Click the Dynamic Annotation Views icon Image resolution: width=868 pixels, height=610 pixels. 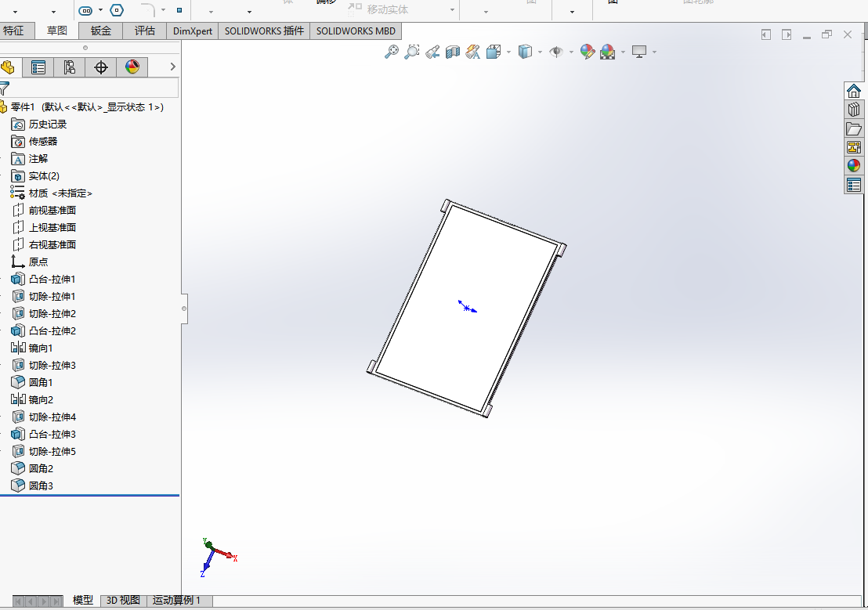click(472, 52)
